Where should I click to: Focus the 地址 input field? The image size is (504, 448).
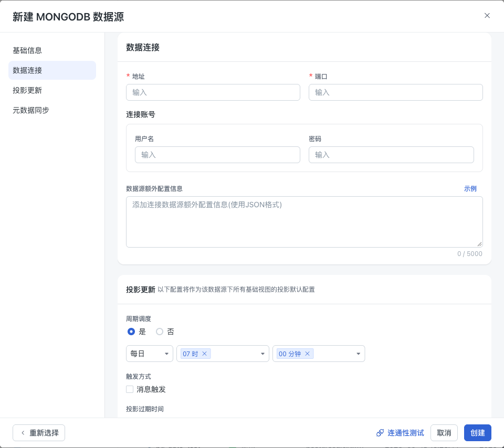tap(213, 92)
